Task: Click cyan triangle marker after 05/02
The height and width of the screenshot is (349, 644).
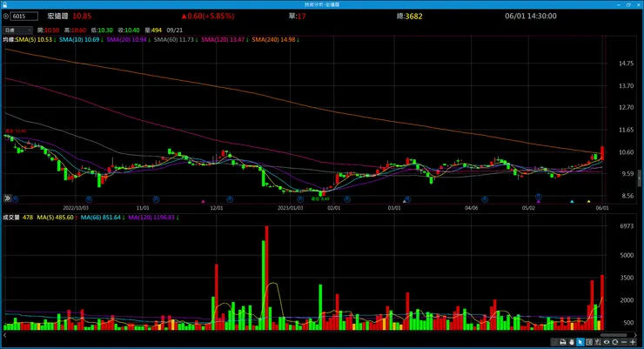Action: 572,202
